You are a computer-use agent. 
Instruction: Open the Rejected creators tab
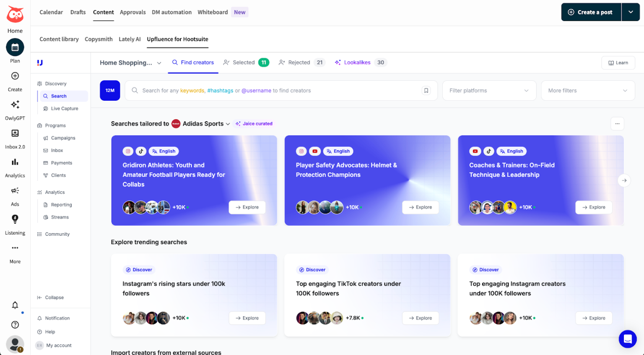(301, 63)
